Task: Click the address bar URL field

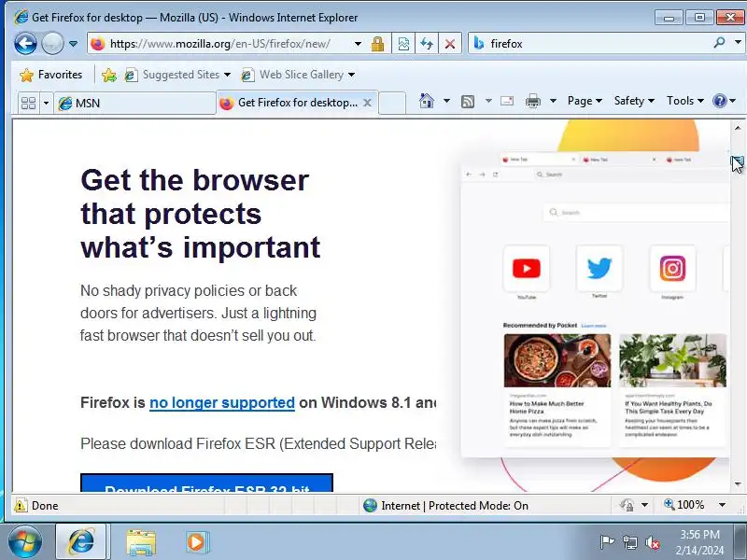Action: point(219,44)
